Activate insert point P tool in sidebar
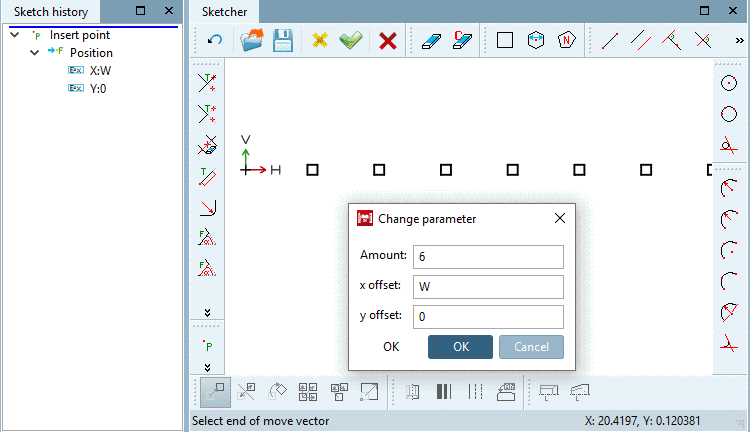 (x=208, y=345)
